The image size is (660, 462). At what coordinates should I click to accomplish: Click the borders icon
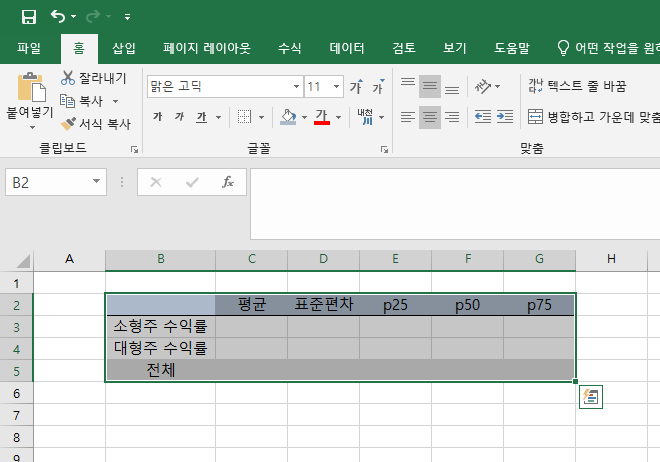click(244, 117)
